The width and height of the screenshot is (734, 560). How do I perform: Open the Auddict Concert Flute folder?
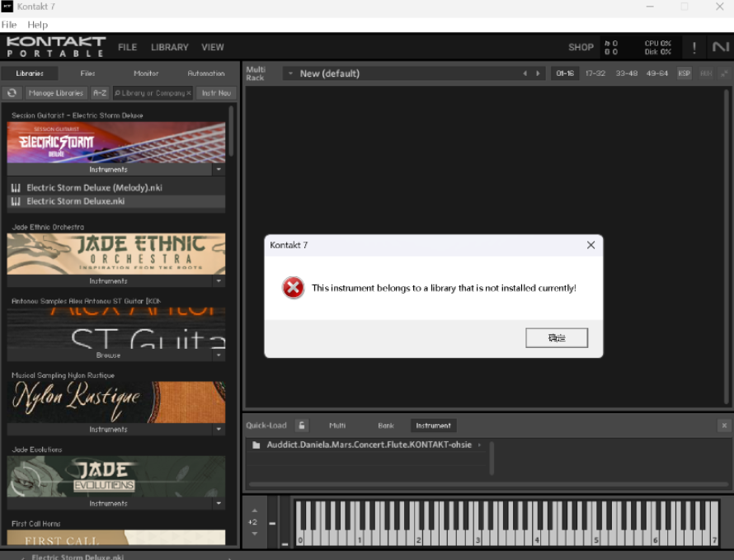point(363,445)
